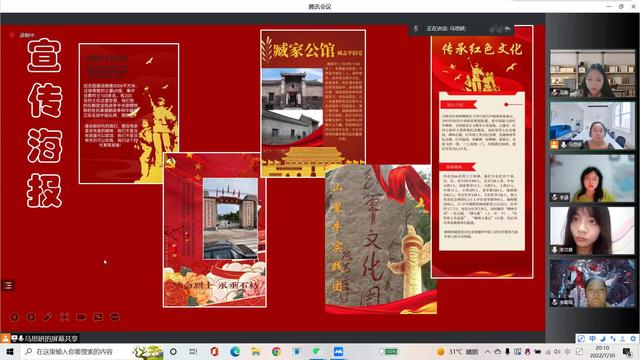The height and width of the screenshot is (360, 640).
Task: Toggle the system volume speaker icon
Action: pos(557,351)
